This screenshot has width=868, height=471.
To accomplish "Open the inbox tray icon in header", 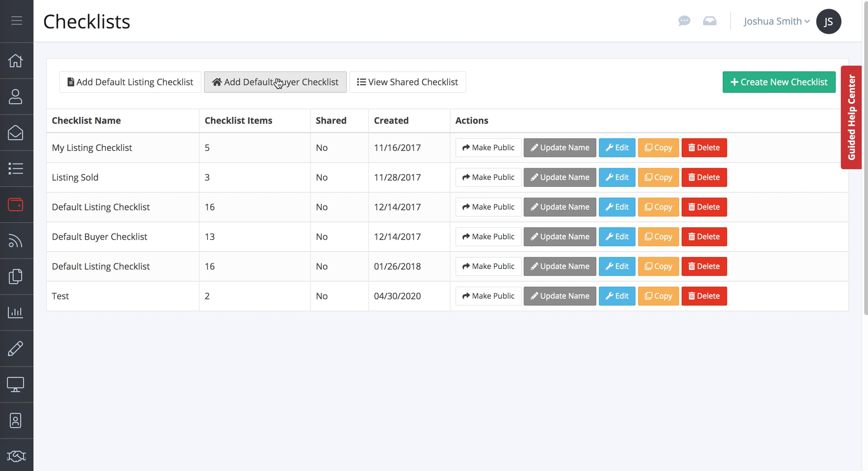I will pyautogui.click(x=710, y=21).
